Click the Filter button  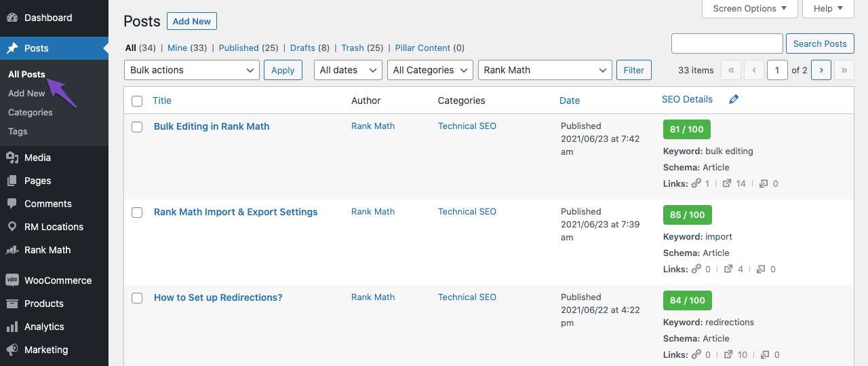click(x=634, y=70)
